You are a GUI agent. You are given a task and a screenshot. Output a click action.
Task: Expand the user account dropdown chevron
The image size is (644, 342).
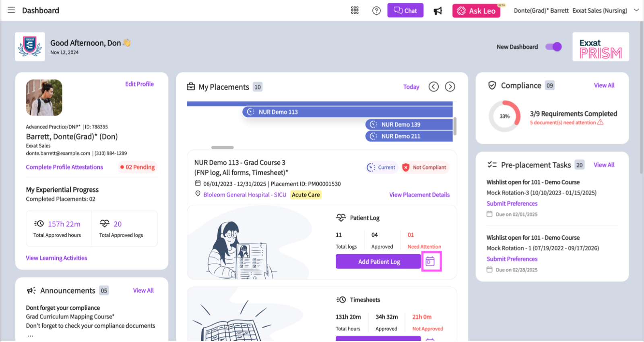click(636, 10)
